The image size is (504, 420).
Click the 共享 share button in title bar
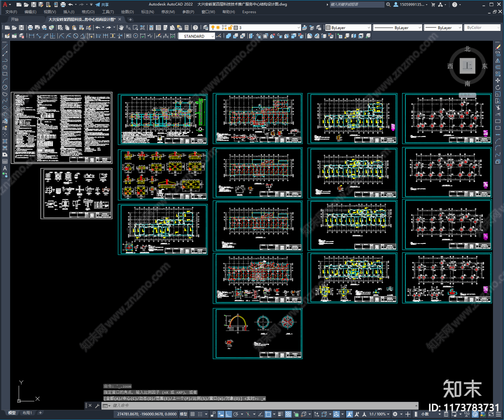click(x=102, y=4)
